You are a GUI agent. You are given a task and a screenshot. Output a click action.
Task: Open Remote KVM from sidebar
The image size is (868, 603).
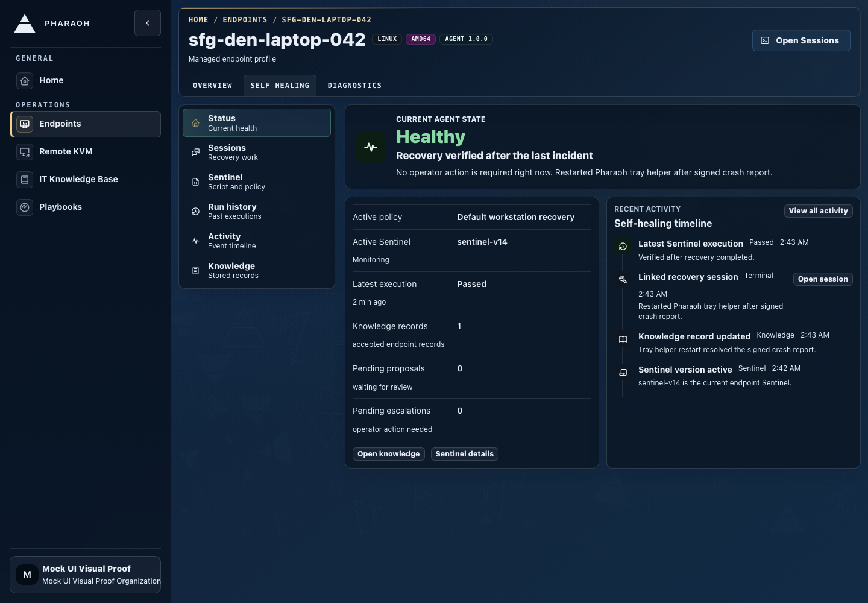coord(86,152)
